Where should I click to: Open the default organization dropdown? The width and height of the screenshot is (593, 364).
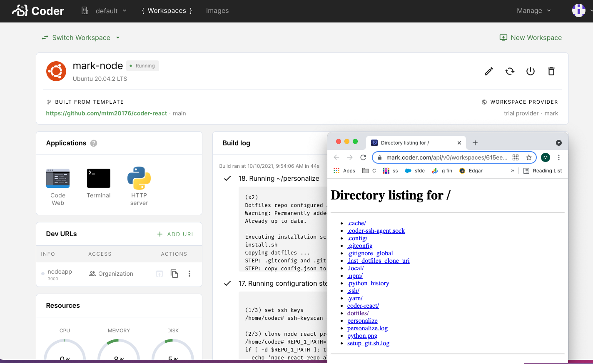point(104,11)
